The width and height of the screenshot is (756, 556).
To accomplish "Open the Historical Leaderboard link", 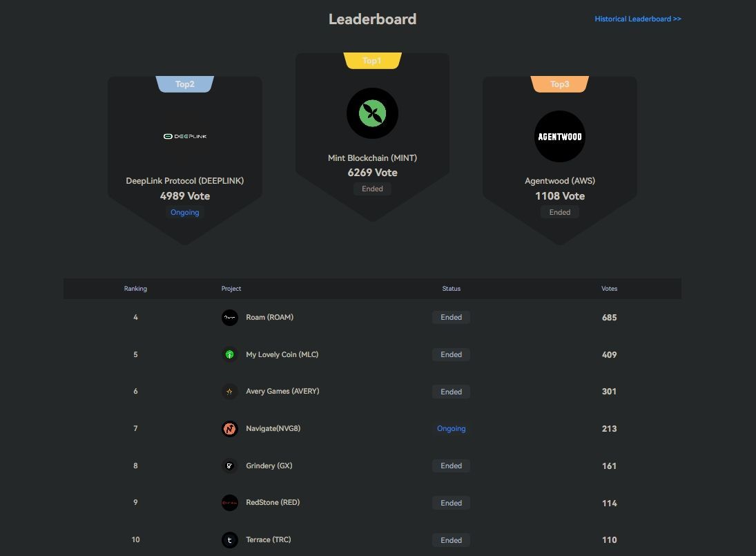I will 637,19.
